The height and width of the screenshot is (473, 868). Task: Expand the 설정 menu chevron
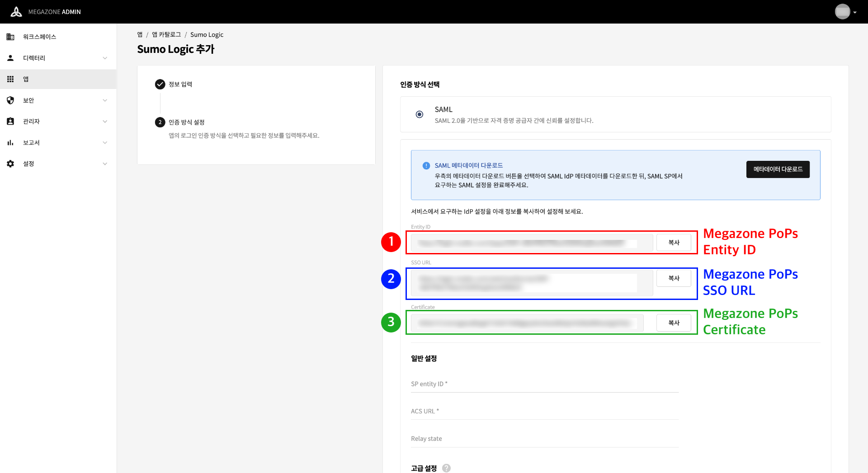tap(105, 164)
